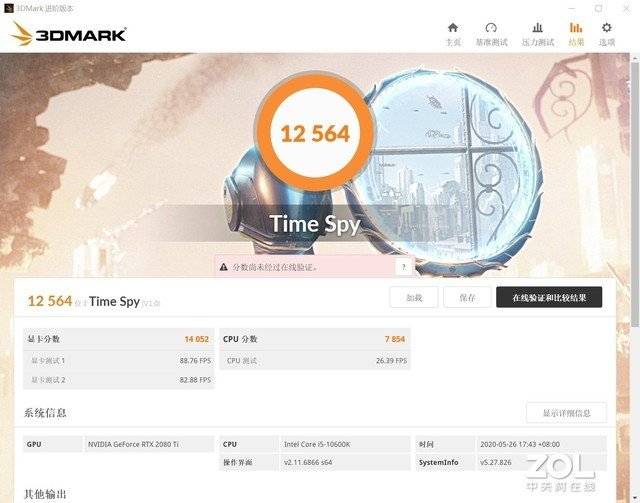640x503 pixels.
Task: Click the CPU score 7 854 row
Action: (x=315, y=339)
